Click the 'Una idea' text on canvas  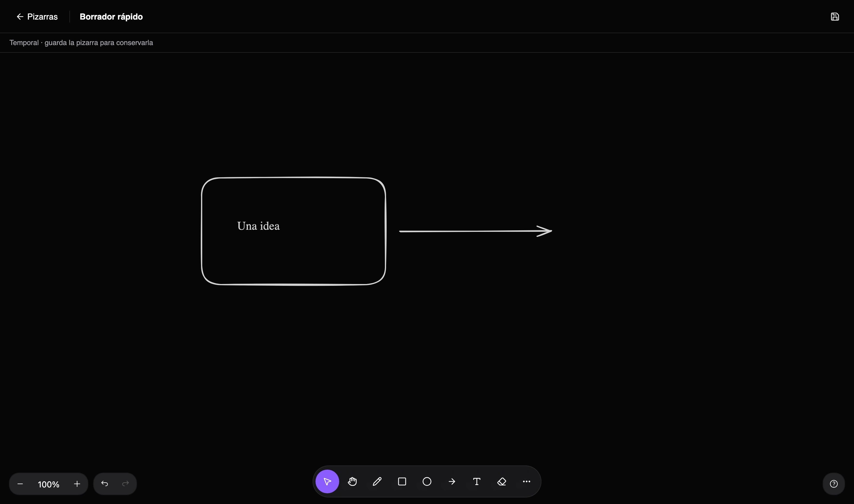259,226
